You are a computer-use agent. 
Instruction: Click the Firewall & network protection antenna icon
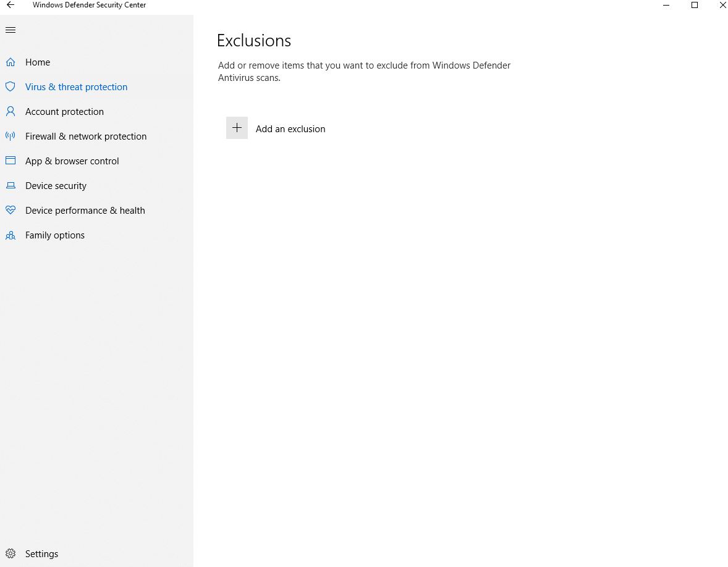(11, 136)
